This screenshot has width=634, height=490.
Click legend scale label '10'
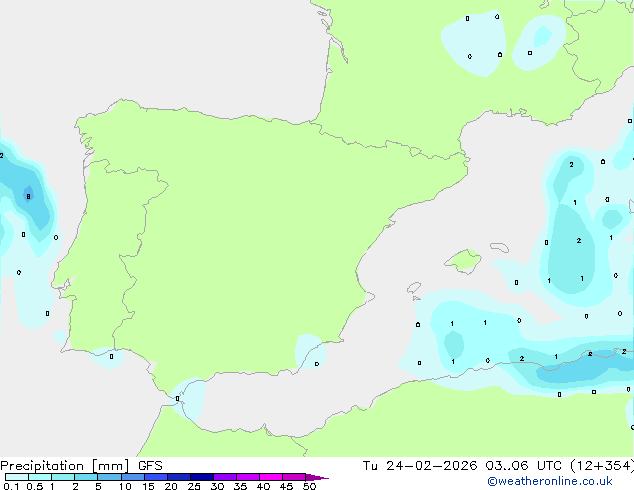pyautogui.click(x=125, y=486)
